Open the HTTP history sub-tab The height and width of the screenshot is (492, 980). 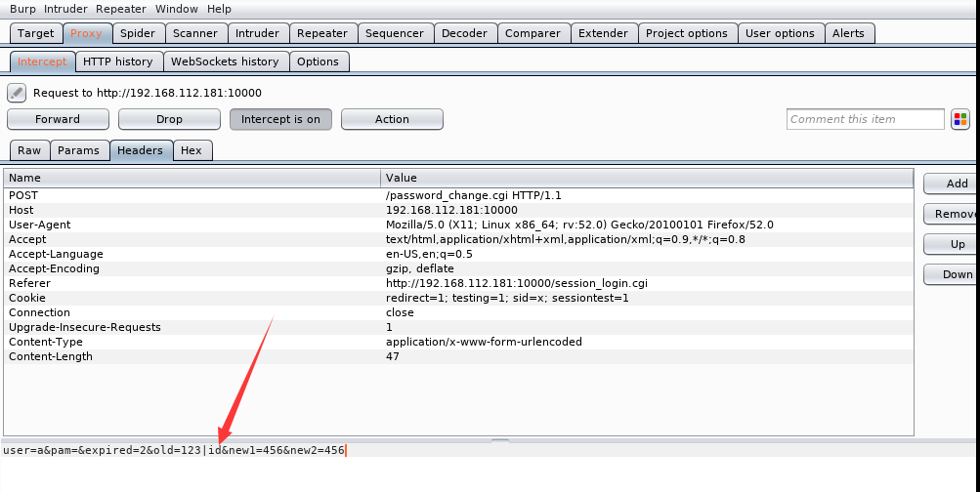[117, 61]
